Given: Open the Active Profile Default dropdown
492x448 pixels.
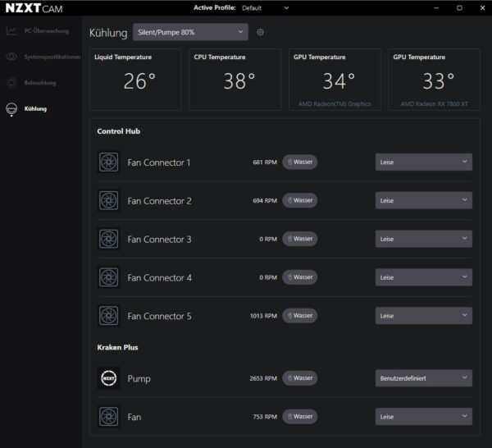Looking at the screenshot, I should pyautogui.click(x=265, y=8).
